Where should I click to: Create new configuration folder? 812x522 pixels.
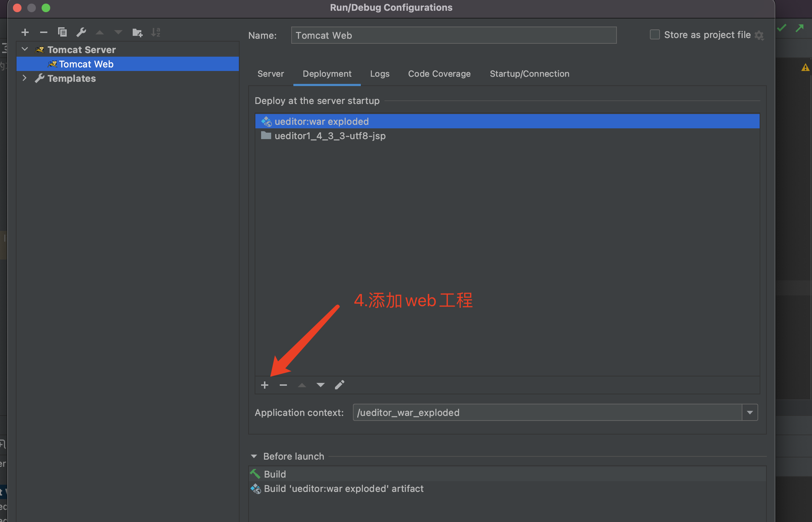pyautogui.click(x=137, y=33)
